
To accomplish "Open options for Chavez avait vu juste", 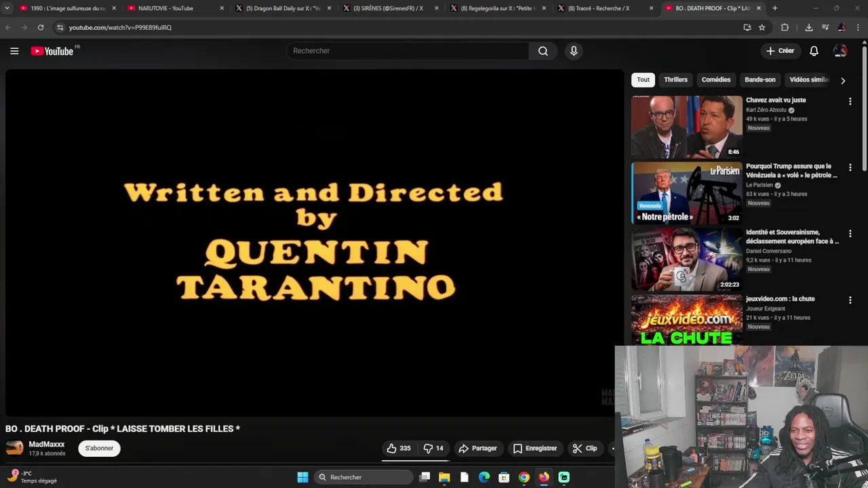I will (850, 102).
